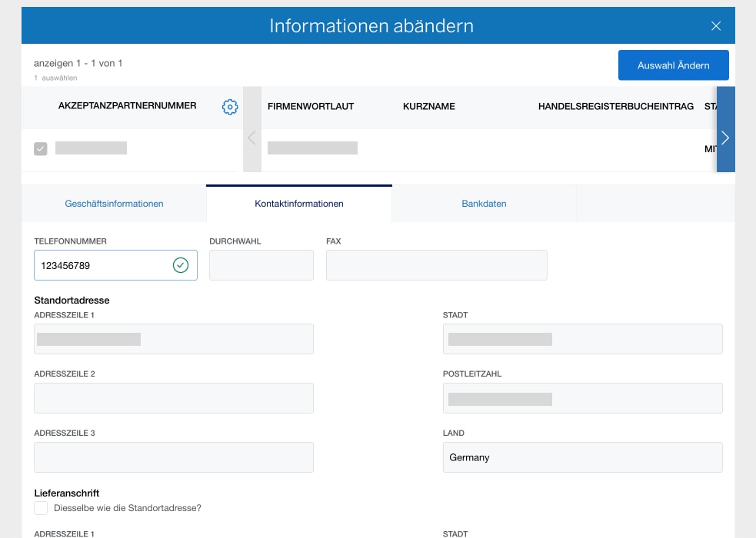Viewport: 756px width, 538px height.
Task: Click the green validation checkmark beside Telefonnummer
Action: (179, 264)
